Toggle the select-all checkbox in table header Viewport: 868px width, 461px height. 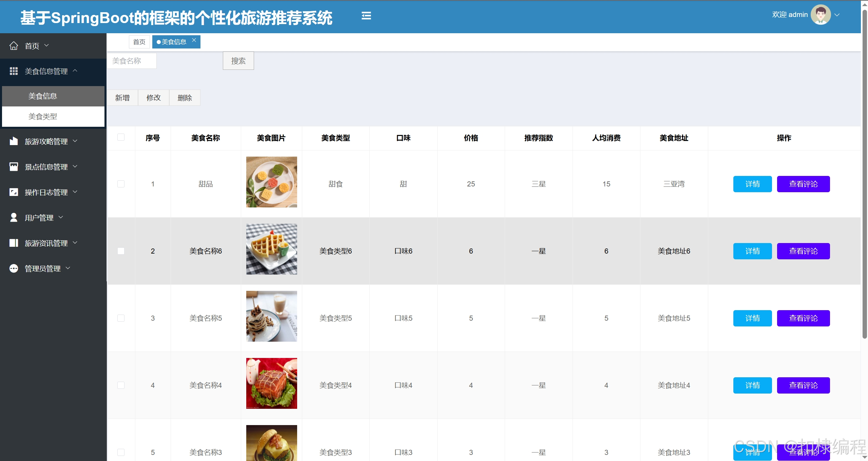121,137
